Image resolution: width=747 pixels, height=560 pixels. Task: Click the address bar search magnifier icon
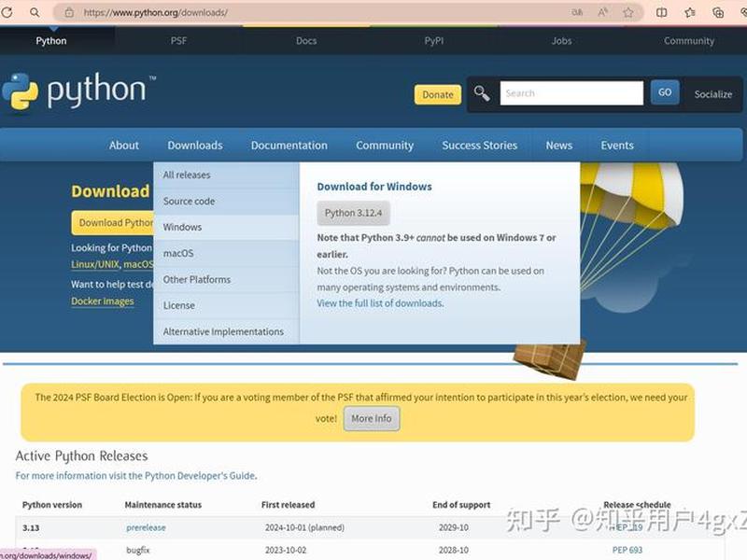pos(35,12)
